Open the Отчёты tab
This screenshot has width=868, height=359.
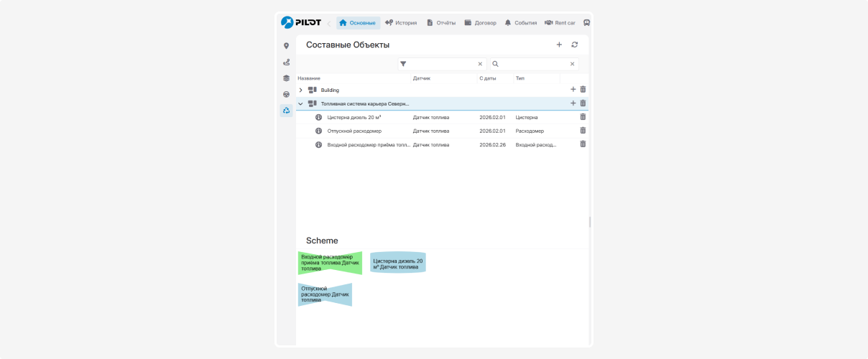[x=440, y=23]
